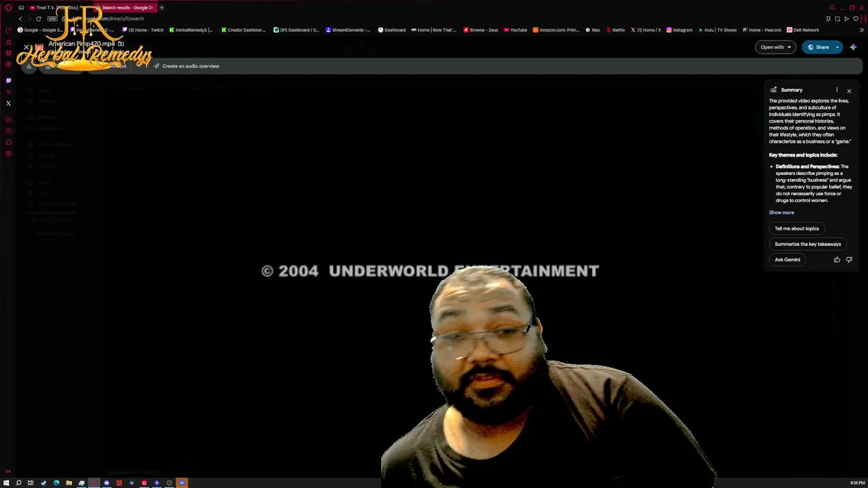This screenshot has height=488, width=868.
Task: Open the 'Open with' dropdown
Action: pyautogui.click(x=776, y=47)
